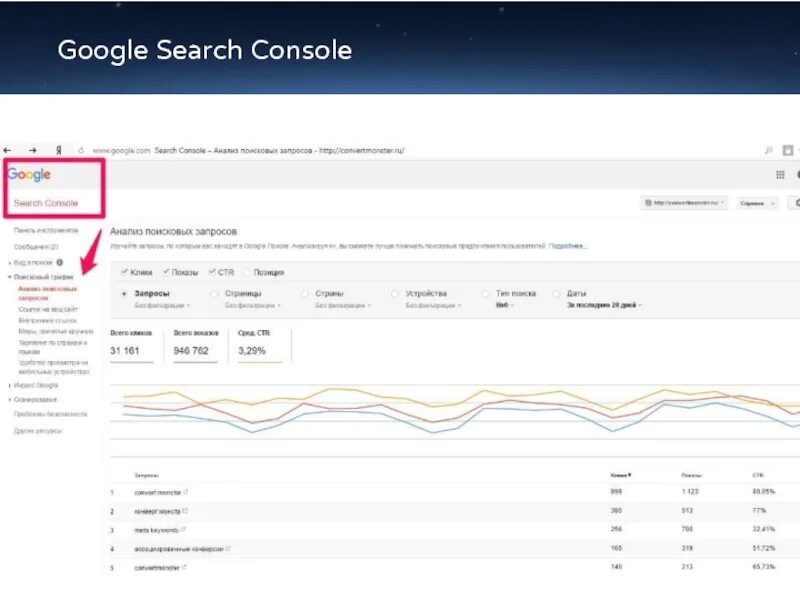Click info icon beside Вид в поиске
Viewport: 800px width, 600px height.
coord(60,262)
